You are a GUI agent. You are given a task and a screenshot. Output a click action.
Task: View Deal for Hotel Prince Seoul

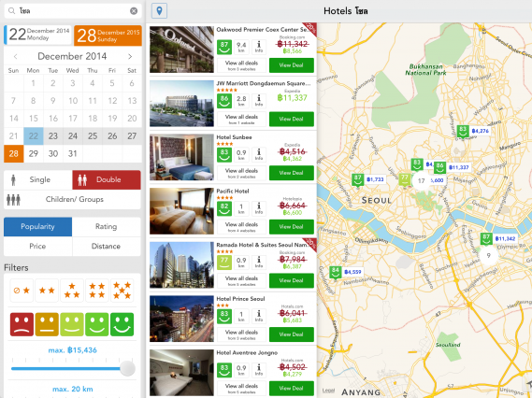[x=292, y=334]
